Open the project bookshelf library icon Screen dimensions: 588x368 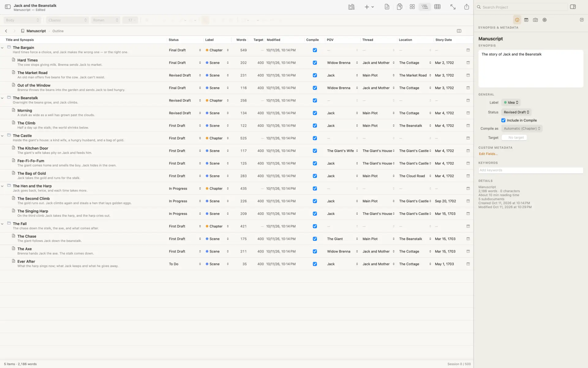[351, 7]
